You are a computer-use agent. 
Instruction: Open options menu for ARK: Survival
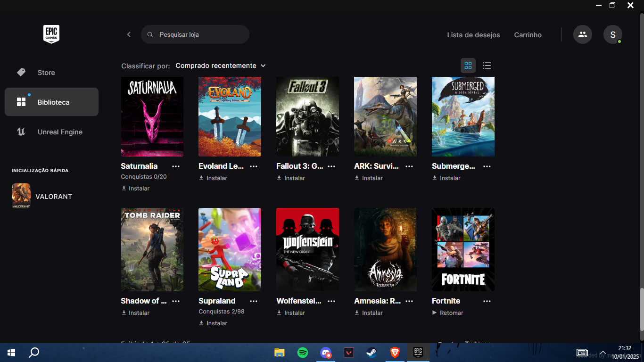pyautogui.click(x=409, y=166)
